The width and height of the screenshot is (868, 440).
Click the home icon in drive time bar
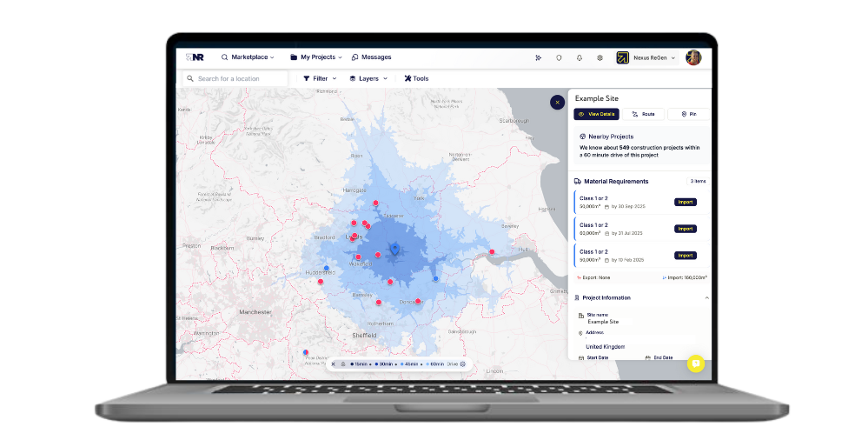tap(343, 364)
